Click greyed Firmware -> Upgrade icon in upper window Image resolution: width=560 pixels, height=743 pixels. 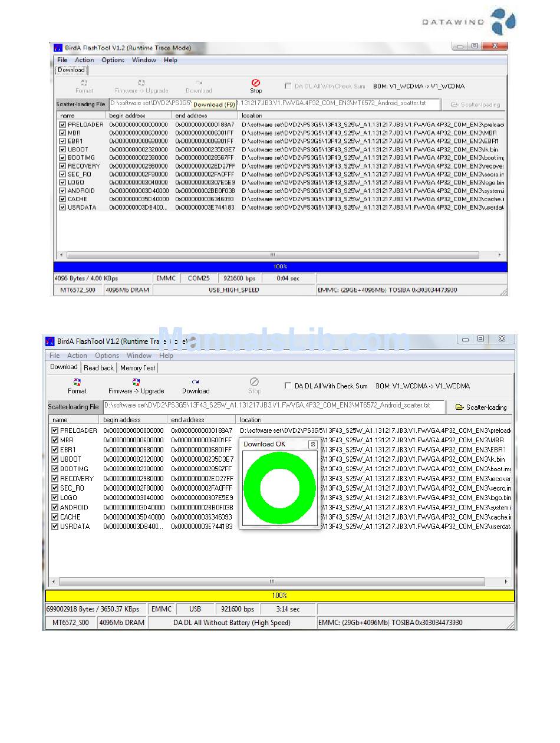(141, 83)
